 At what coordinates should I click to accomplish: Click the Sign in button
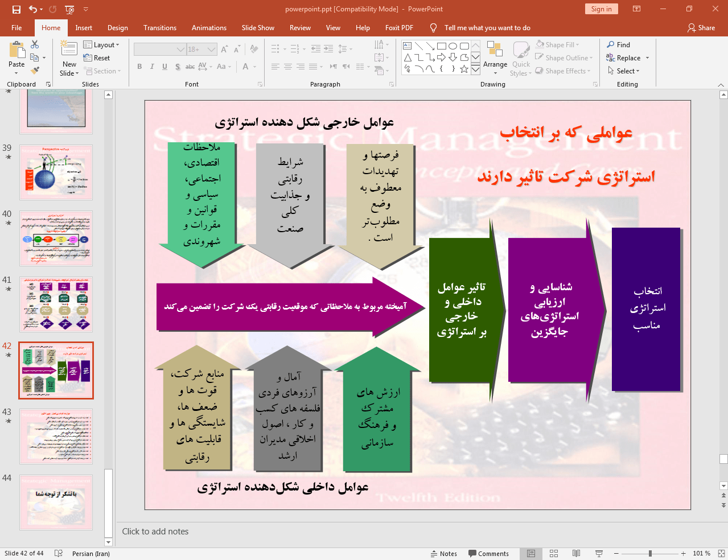tap(601, 9)
